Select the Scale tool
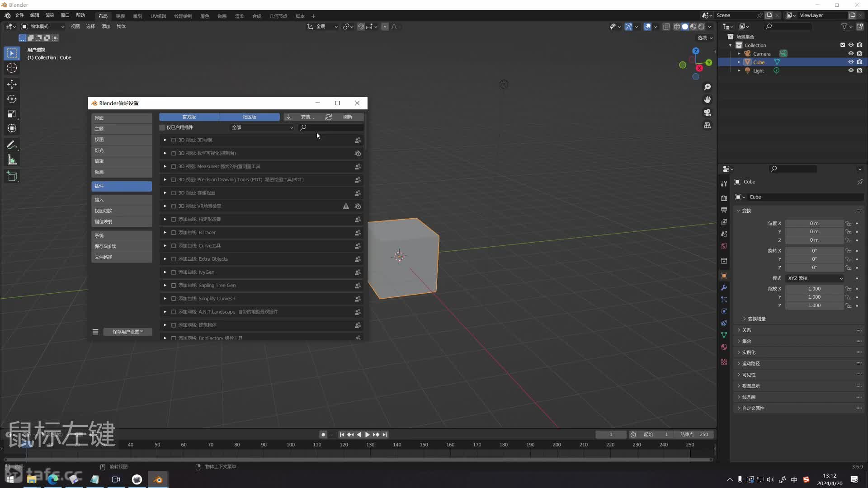Image resolution: width=868 pixels, height=488 pixels. coord(12,114)
